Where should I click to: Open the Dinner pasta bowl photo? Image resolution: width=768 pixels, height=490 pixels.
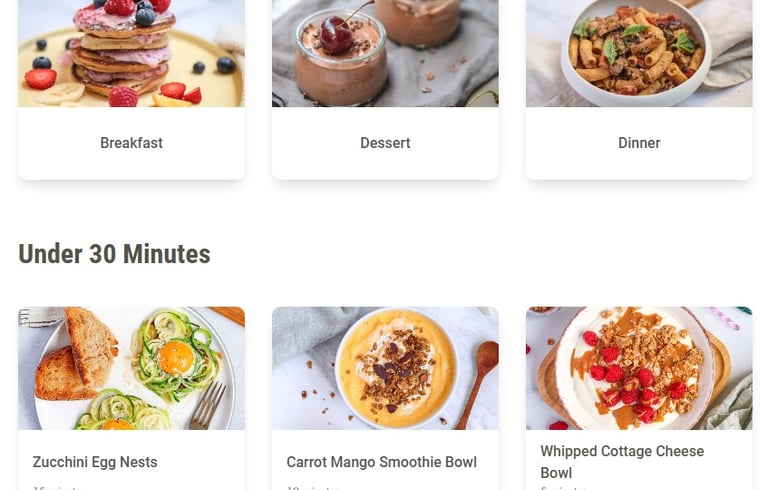click(639, 53)
